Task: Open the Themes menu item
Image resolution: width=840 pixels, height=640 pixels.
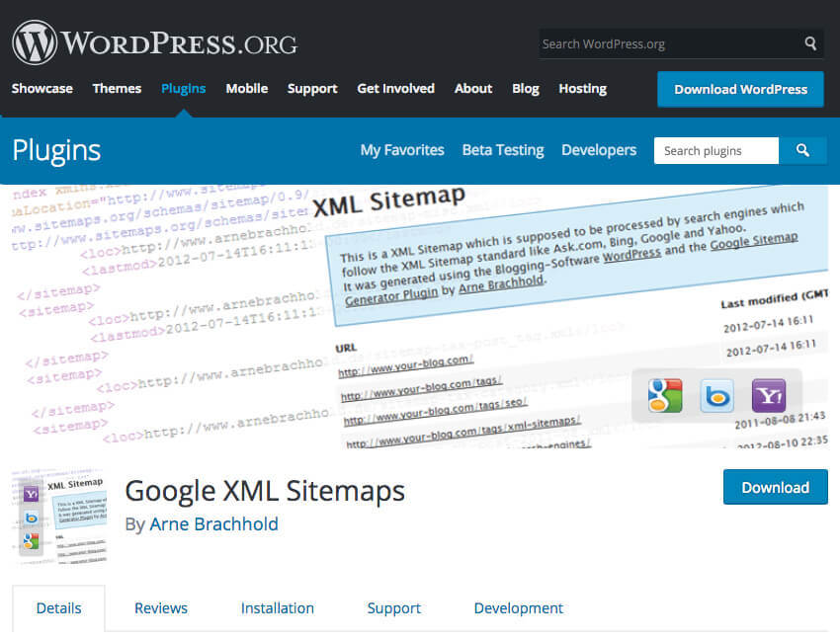Action: pos(117,88)
